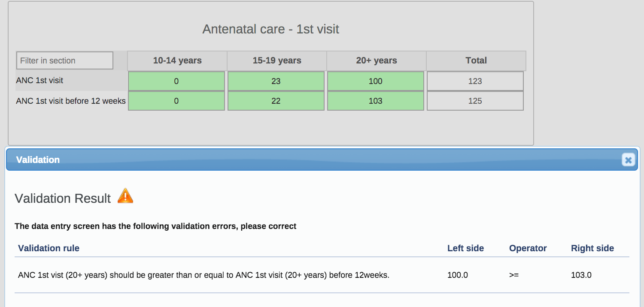Click the 15-19 years column header
This screenshot has width=644, height=307.
click(277, 60)
